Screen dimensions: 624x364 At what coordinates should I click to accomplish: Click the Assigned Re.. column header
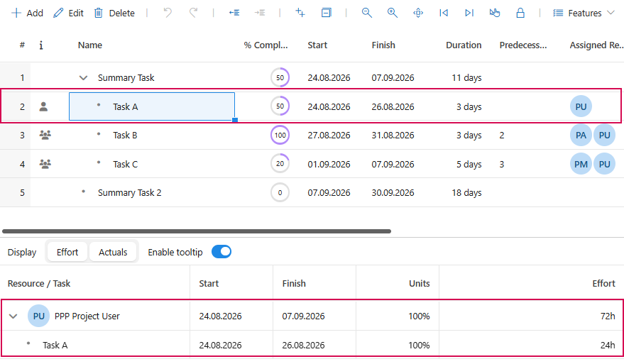[596, 45]
